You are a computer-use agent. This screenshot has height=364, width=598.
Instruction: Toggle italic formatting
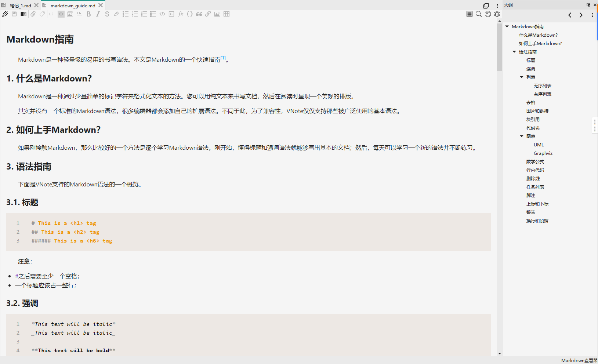(98, 14)
